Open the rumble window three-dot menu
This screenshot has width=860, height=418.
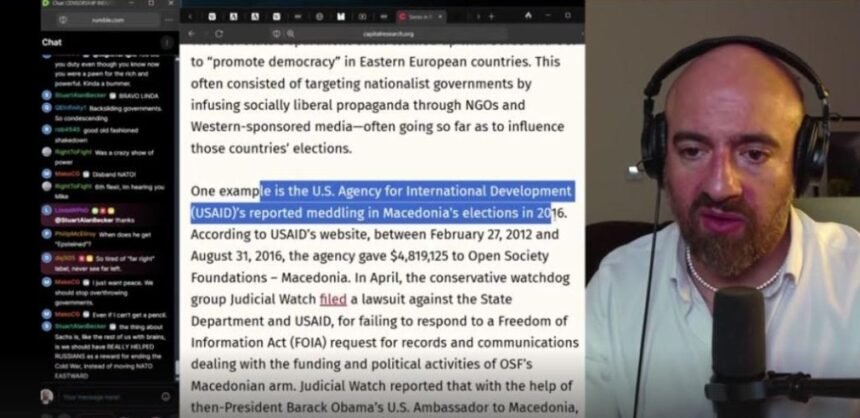[x=169, y=20]
